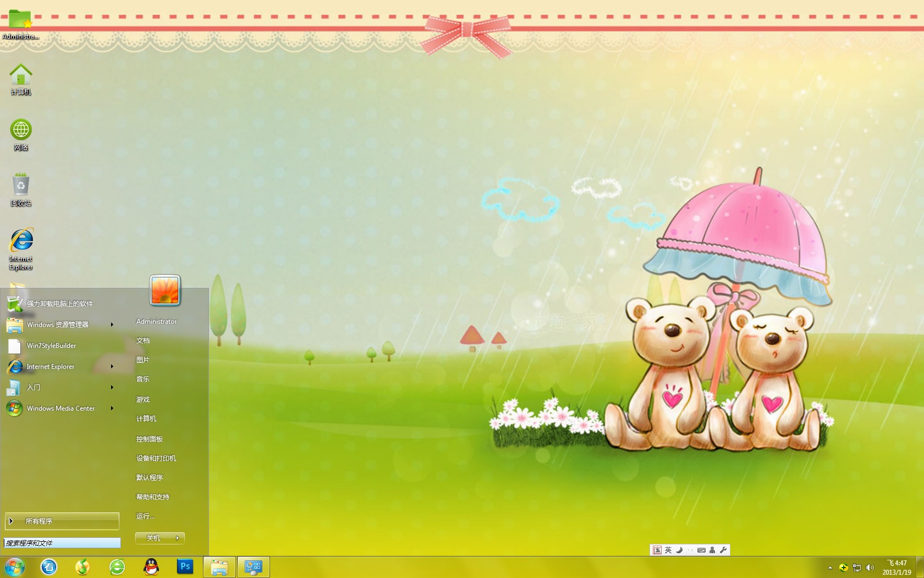The width and height of the screenshot is (924, 578).
Task: Click the taskbar clock 4:47
Action: tap(897, 568)
